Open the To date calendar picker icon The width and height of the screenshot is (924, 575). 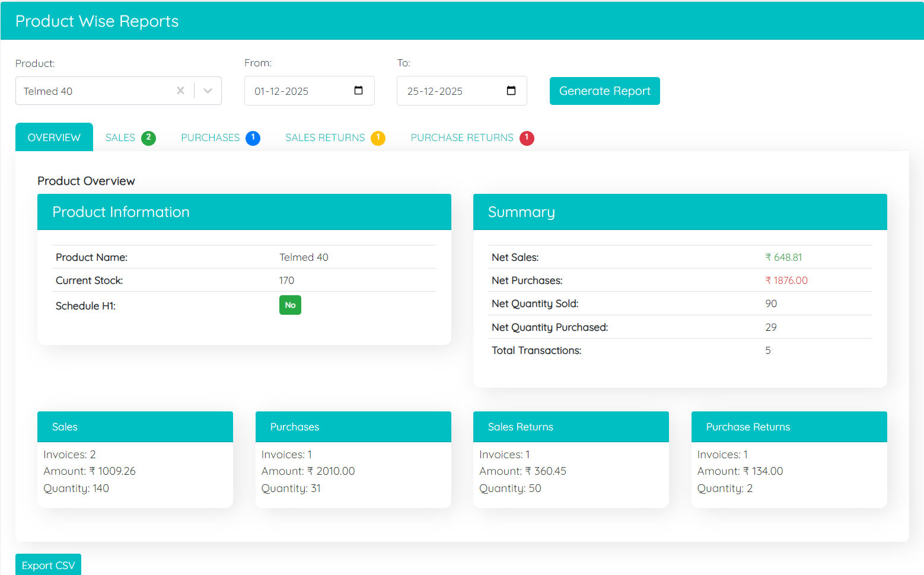(x=511, y=91)
